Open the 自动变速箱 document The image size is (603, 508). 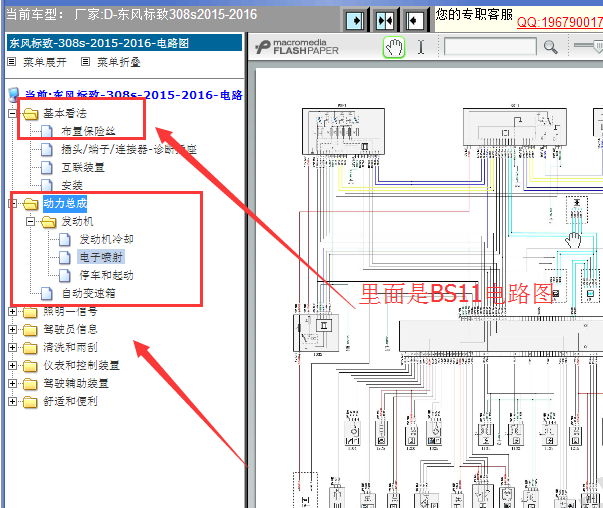click(x=88, y=293)
